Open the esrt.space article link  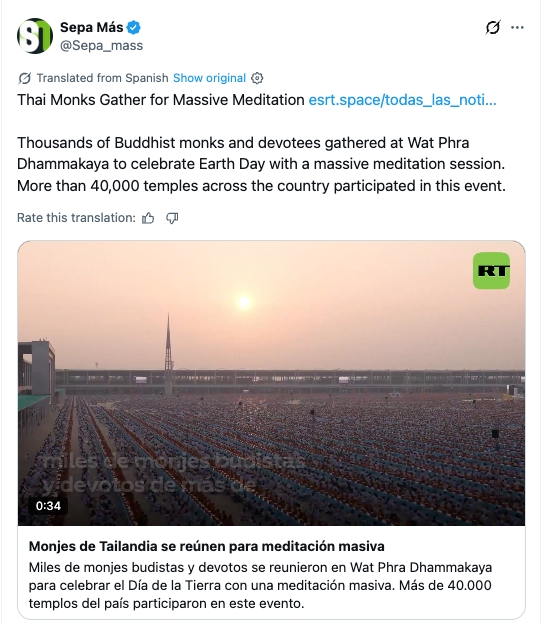point(402,100)
